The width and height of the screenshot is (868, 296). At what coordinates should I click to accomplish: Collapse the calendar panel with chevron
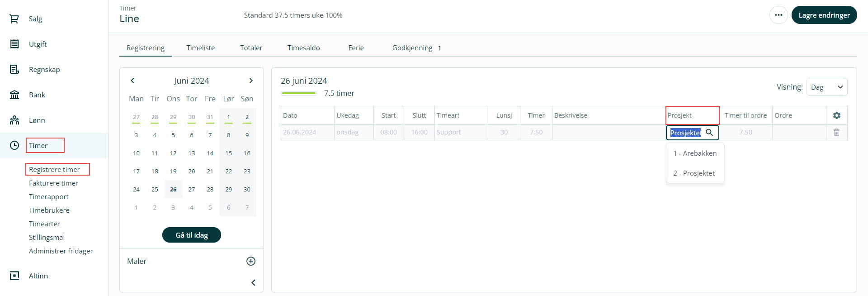(253, 282)
